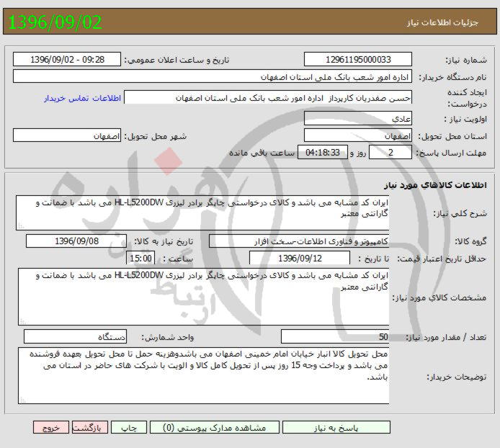Viewport: 500px width, 448px height.
Task: Click the تا تاریخ field 1396/09/12
Action: [x=300, y=258]
